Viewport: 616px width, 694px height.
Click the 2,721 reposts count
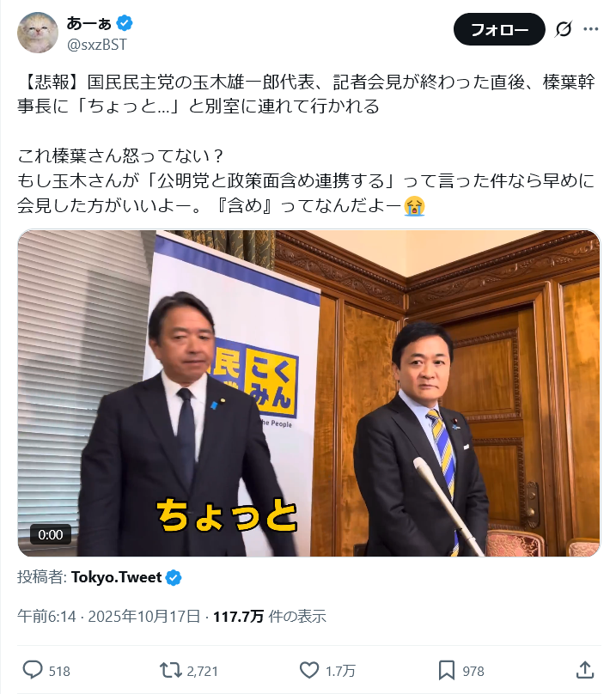tap(202, 671)
